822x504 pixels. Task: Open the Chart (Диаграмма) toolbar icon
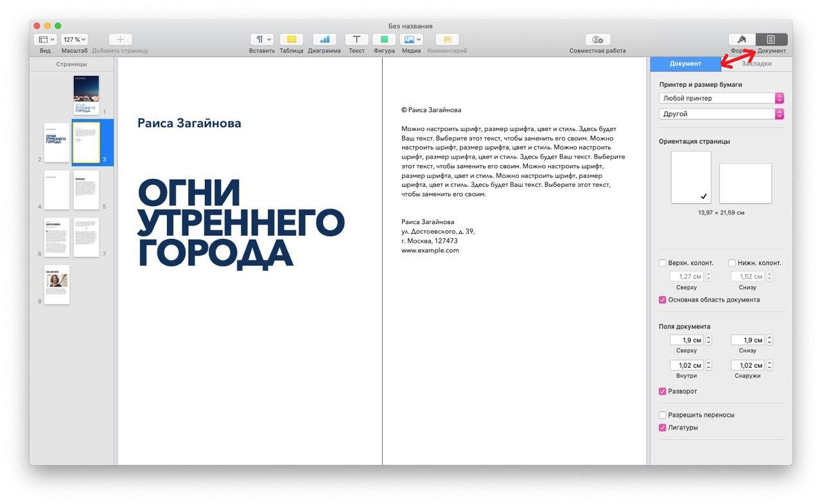click(x=324, y=40)
